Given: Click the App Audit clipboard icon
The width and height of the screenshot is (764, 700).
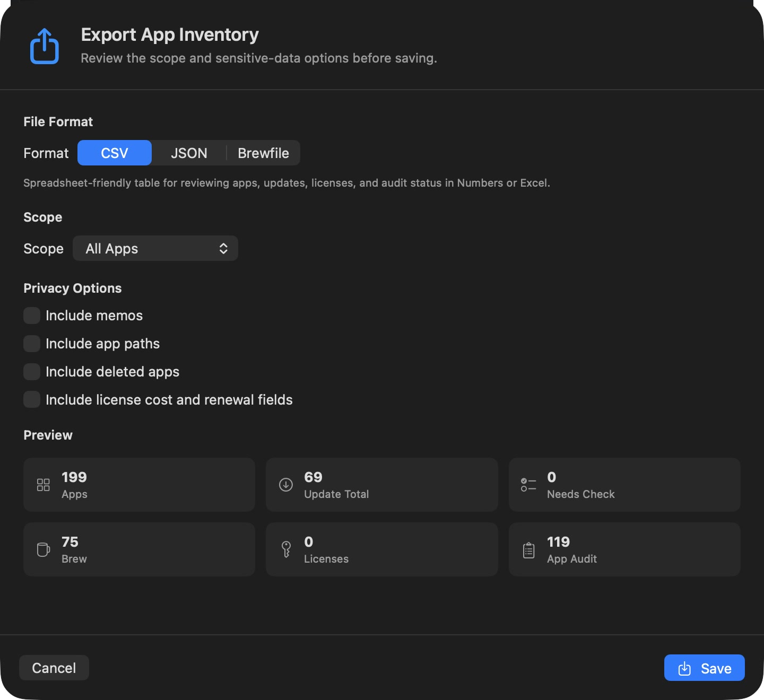Looking at the screenshot, I should [x=528, y=550].
